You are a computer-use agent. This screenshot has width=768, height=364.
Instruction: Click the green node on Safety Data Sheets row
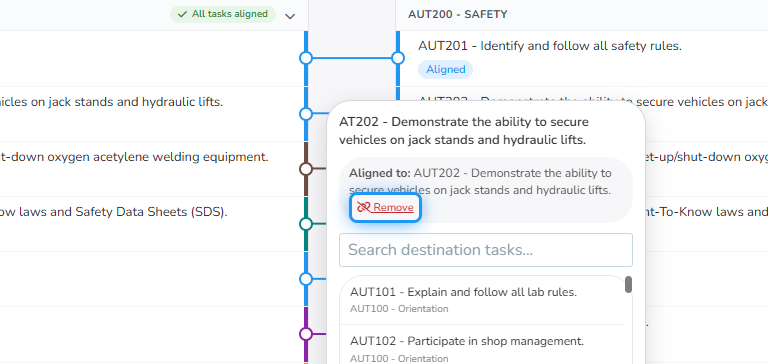[306, 224]
